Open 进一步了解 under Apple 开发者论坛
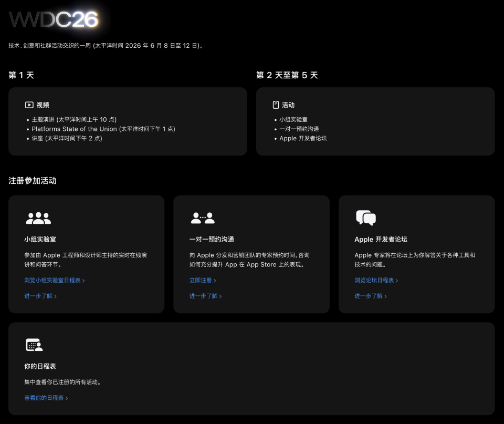Image resolution: width=504 pixels, height=424 pixels. tap(371, 296)
